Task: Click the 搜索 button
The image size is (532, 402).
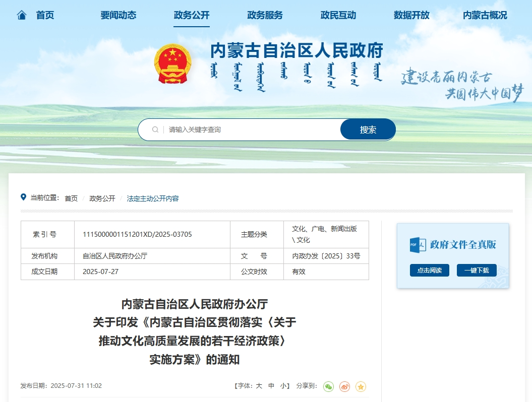Action: point(368,129)
